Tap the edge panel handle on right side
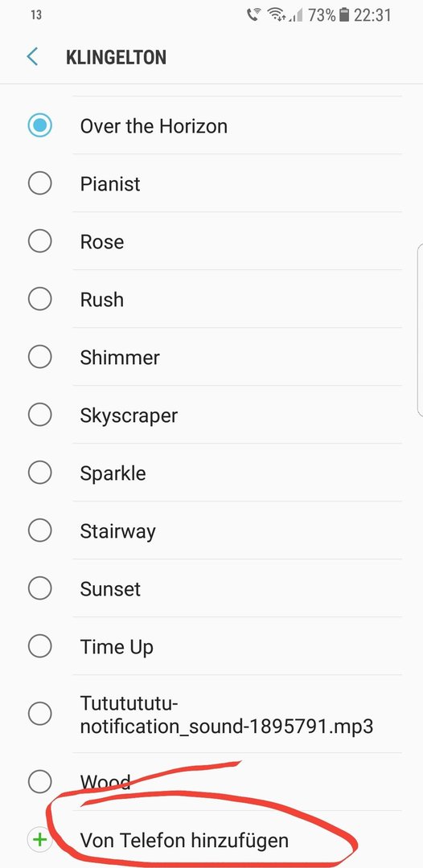Viewport: 423px width, 868px height. tap(420, 330)
